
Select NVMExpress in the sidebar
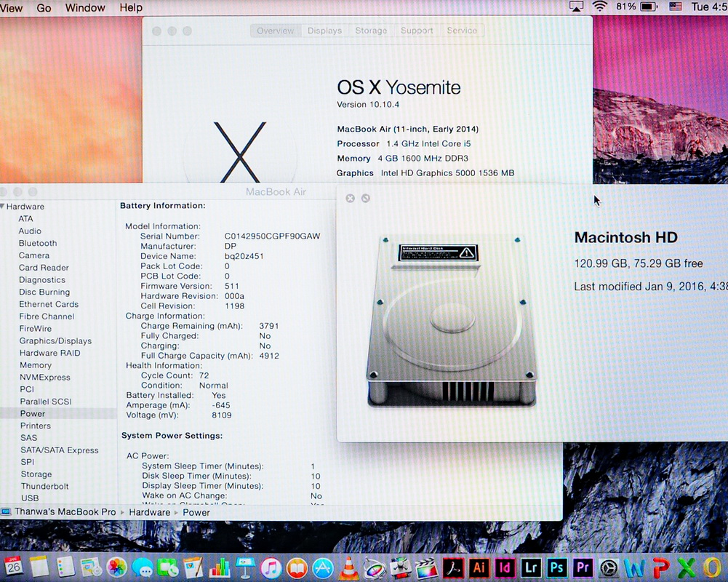(44, 377)
